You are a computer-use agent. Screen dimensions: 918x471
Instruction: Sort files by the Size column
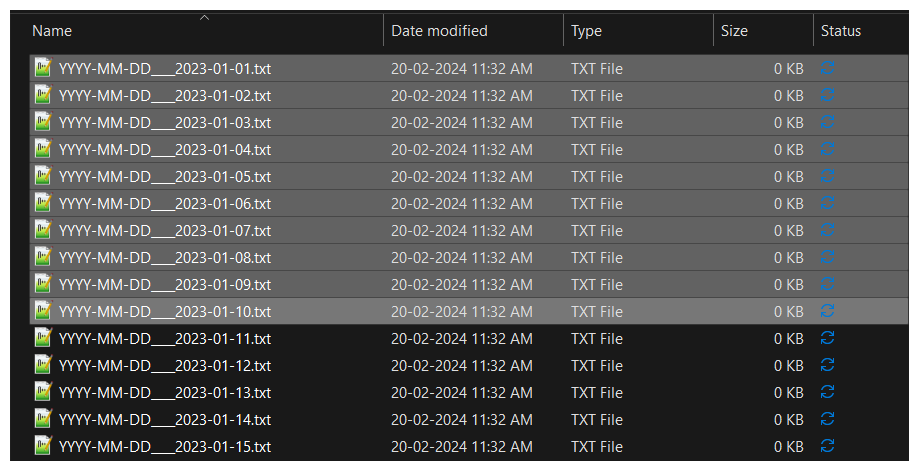click(734, 31)
